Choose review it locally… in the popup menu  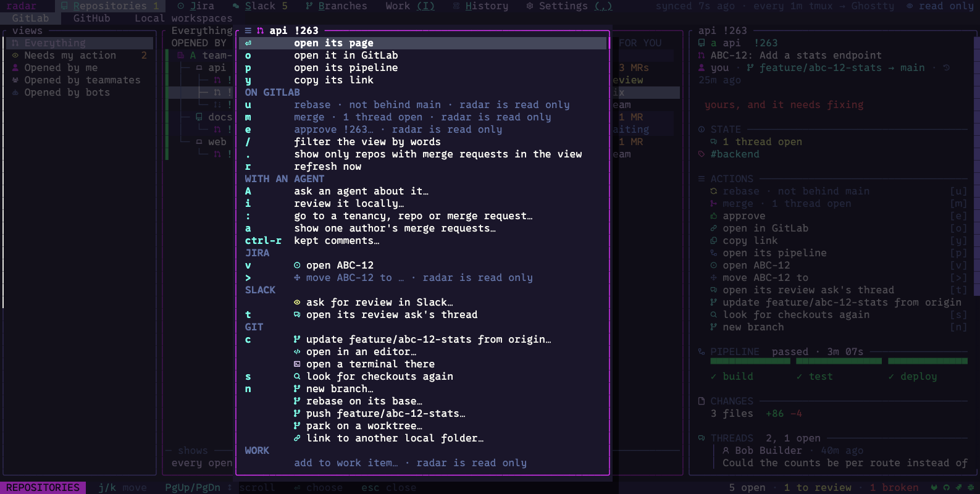pyautogui.click(x=423, y=204)
